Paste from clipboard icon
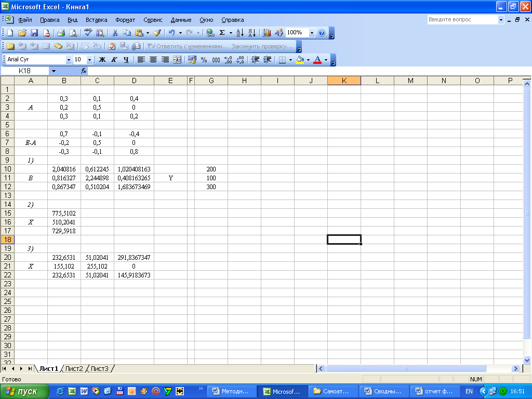 coord(139,33)
